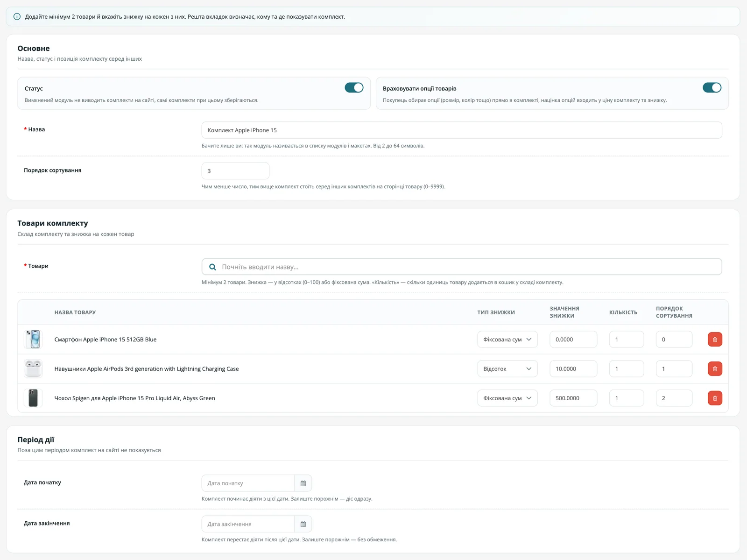Click sort order field showing 2 in Spigen row

pos(674,398)
